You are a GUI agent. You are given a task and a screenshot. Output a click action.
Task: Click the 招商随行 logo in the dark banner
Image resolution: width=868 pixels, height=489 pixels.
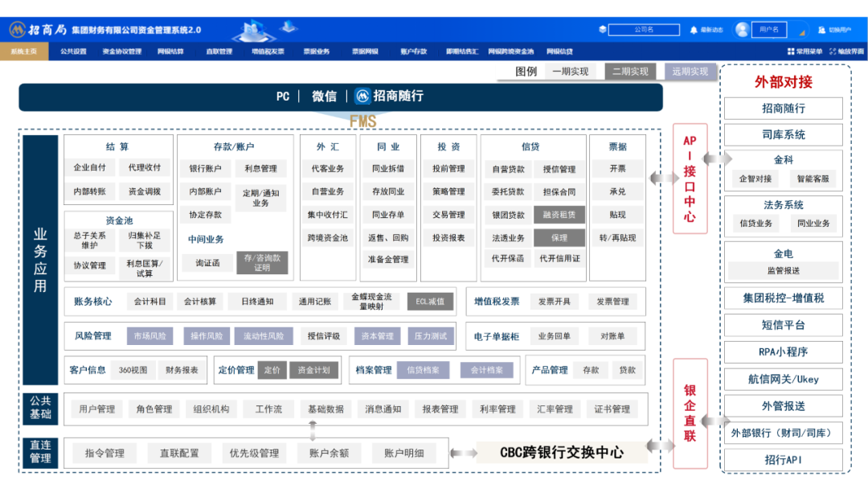click(362, 96)
